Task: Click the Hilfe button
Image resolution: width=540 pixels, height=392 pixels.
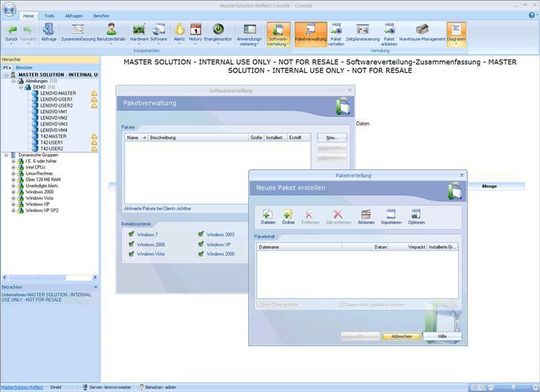Action: (442, 337)
